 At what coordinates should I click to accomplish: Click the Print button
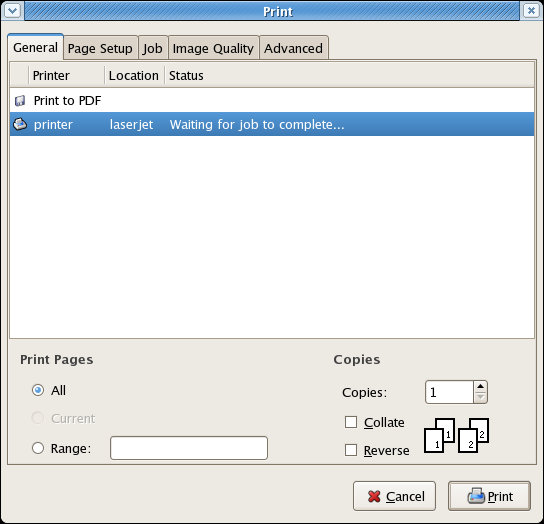[x=489, y=496]
